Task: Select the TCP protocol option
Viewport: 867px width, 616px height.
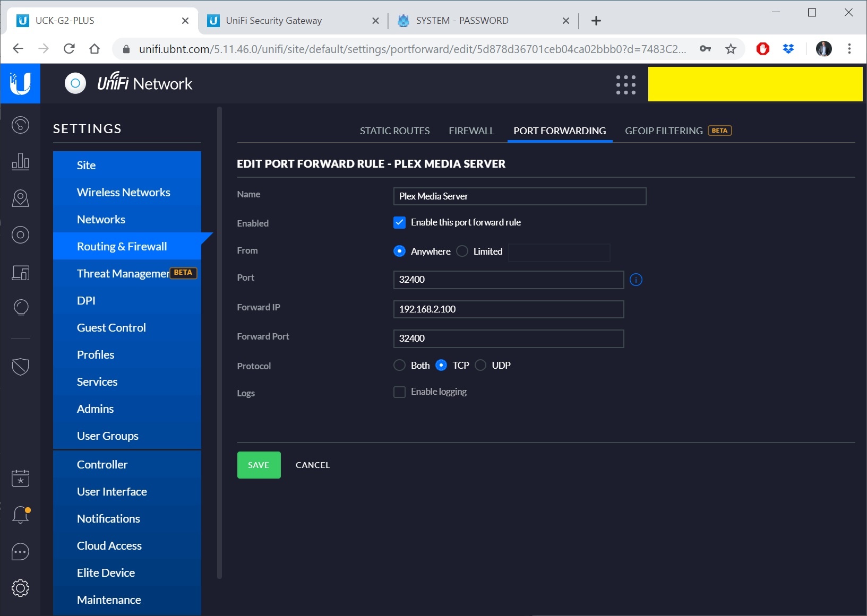Action: pos(441,365)
